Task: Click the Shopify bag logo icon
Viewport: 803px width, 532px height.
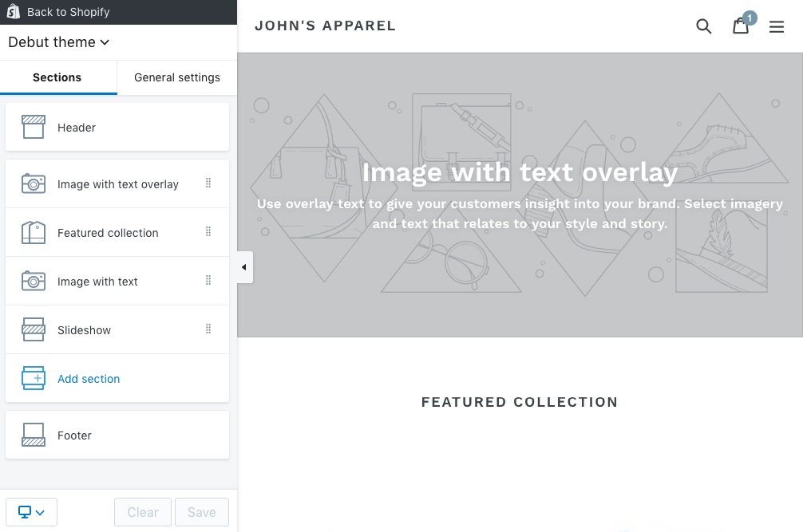Action: tap(12, 11)
